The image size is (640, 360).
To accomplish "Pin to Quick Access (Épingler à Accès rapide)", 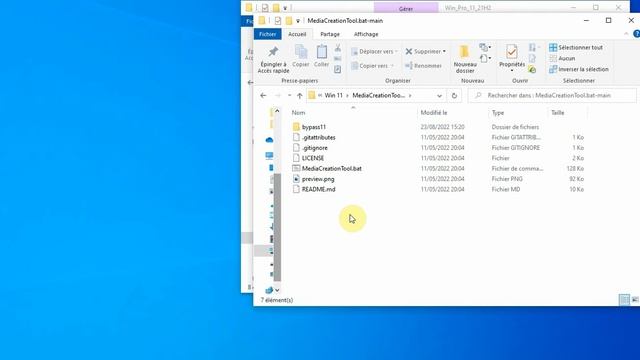I will (273, 60).
